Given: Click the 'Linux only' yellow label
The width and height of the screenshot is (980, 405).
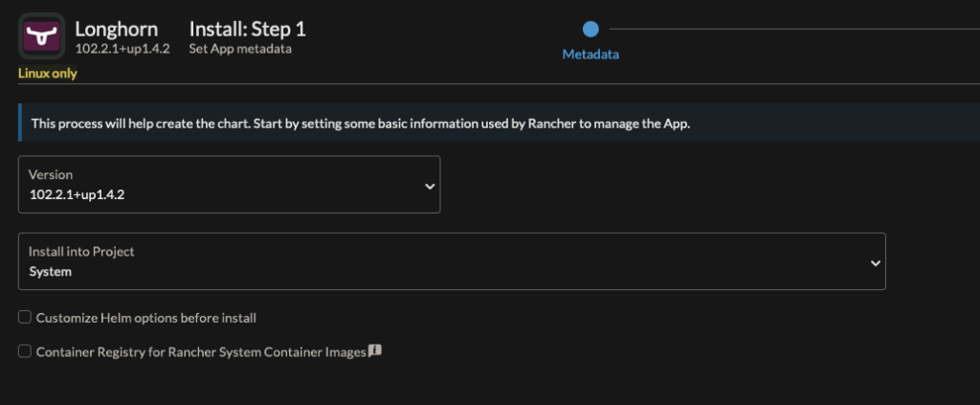Looking at the screenshot, I should (48, 74).
